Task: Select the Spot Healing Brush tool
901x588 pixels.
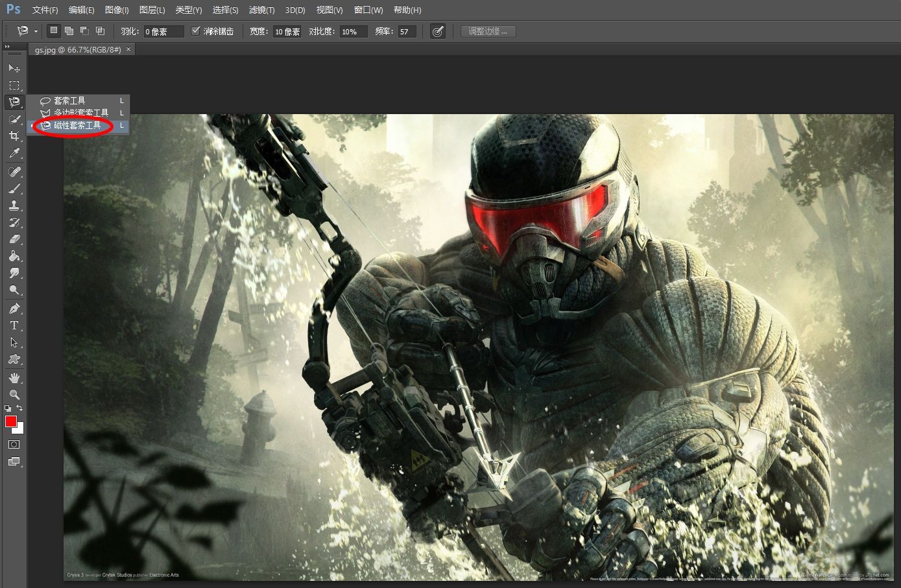Action: [x=14, y=172]
